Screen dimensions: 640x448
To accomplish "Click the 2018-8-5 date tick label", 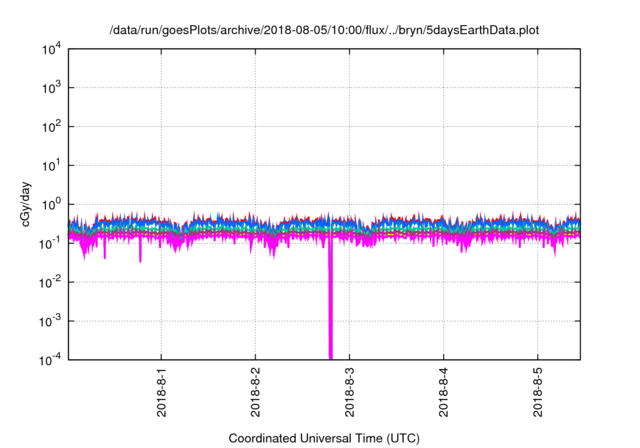I will (x=538, y=393).
